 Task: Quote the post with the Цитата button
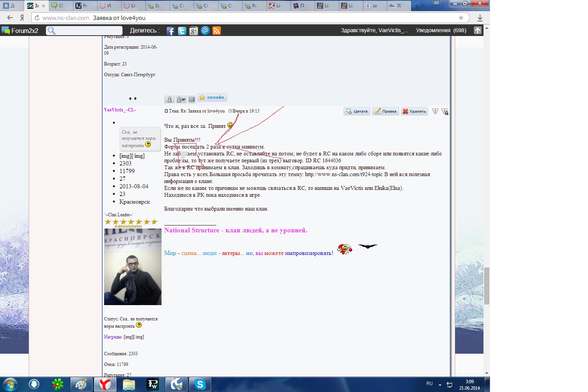[357, 111]
